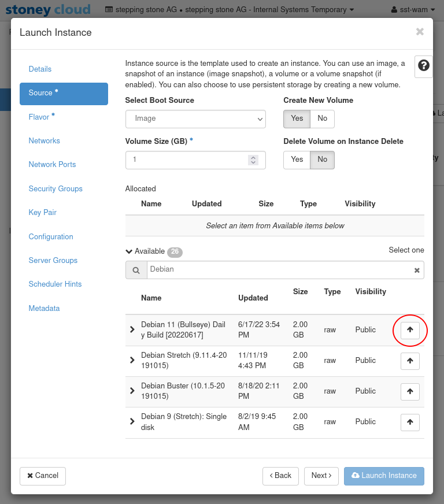Screen dimensions: 444x504
Task: Expand Debian 11 (Bullseye) row details
Action: click(x=132, y=329)
